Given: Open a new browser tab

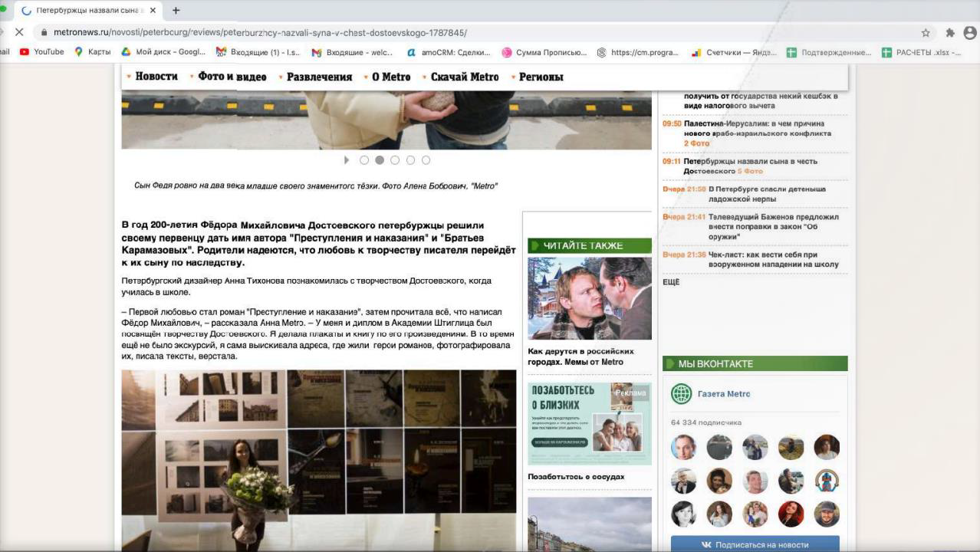Looking at the screenshot, I should (176, 11).
